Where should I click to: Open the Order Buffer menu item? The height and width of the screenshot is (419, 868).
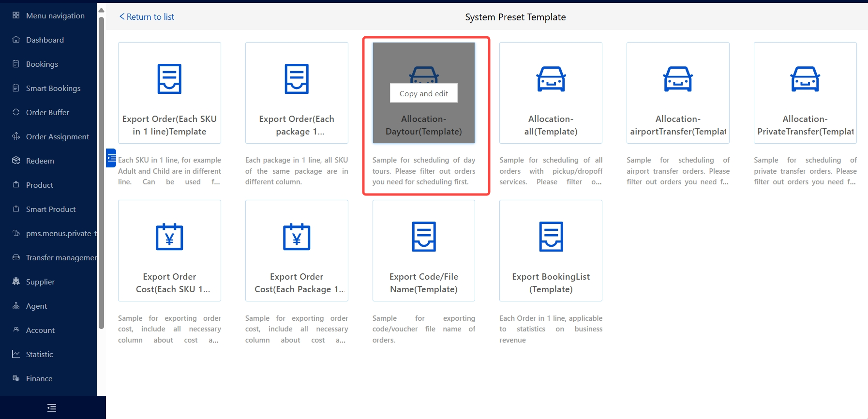tap(47, 112)
